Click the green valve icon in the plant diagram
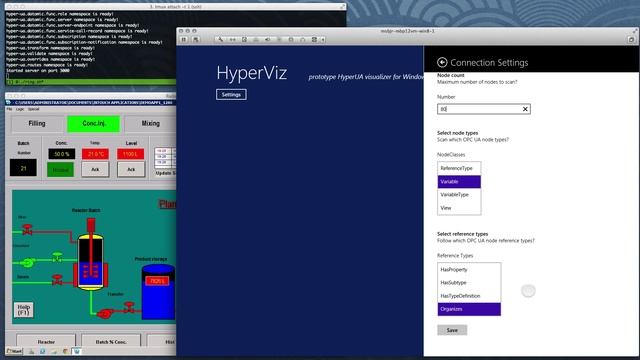This screenshot has width=640, height=360. pyautogui.click(x=57, y=257)
